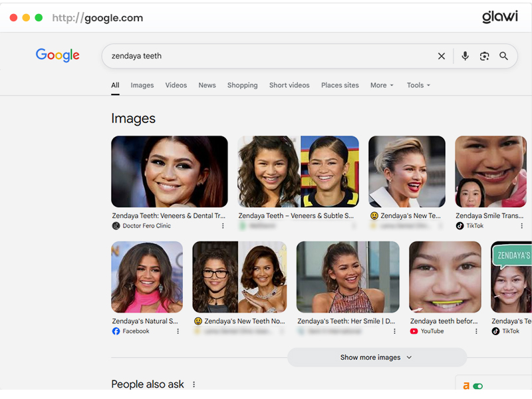Open the three-dot menu beside Facebook result
The image size is (532, 399).
click(178, 331)
